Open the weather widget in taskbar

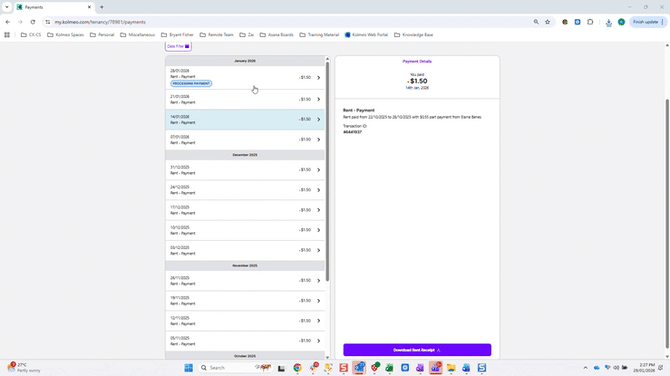[24, 367]
